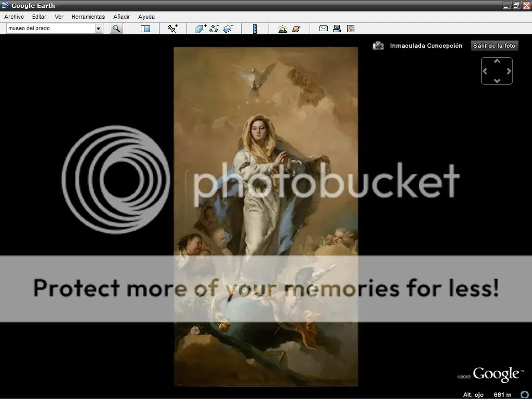532x399 pixels.
Task: Click the Google logo in the viewer
Action: tap(496, 374)
